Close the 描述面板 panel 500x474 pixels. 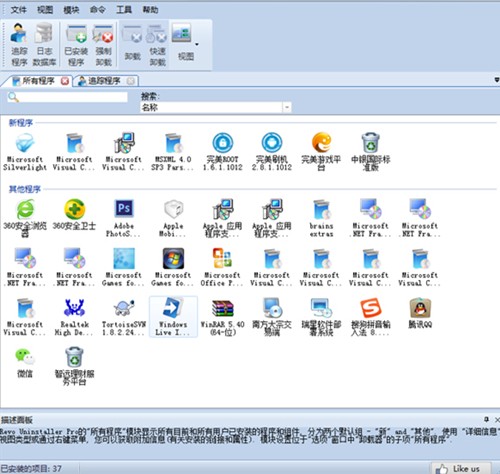click(497, 419)
